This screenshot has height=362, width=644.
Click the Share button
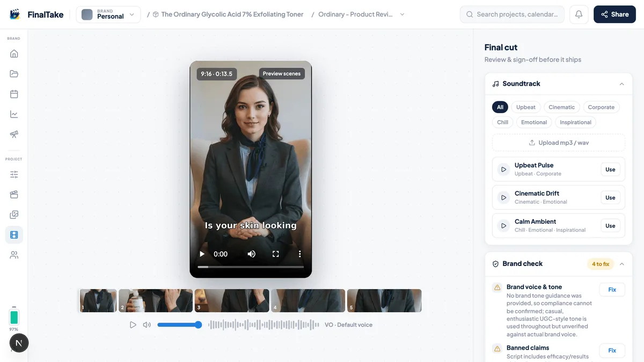coord(614,14)
